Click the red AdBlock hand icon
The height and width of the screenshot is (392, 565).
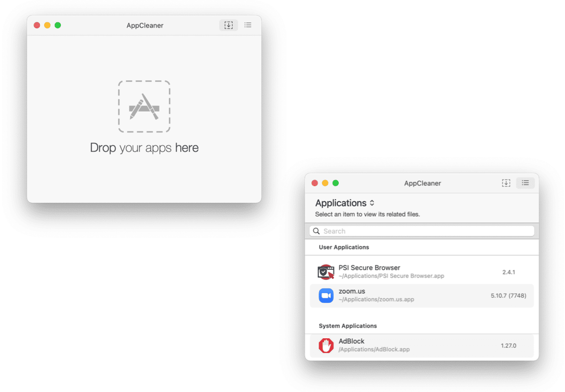click(326, 346)
